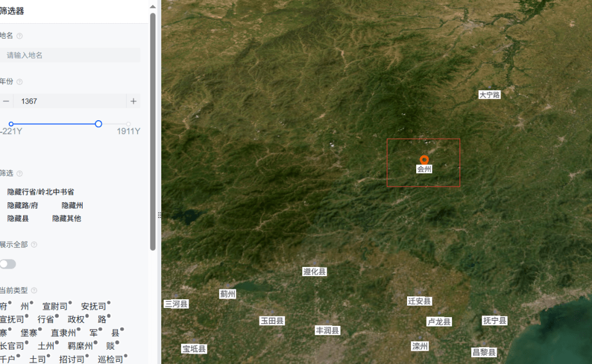
Task: Click the 请输入地名 place name field
Action: click(70, 55)
